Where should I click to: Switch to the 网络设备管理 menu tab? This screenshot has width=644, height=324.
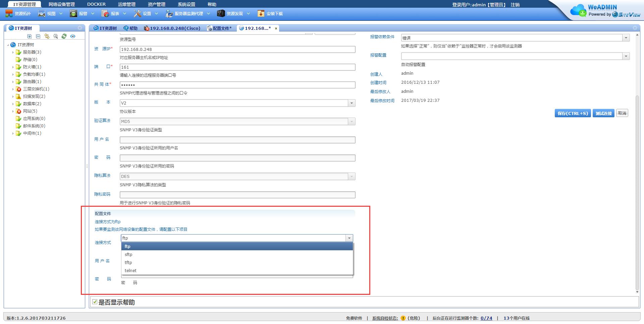tap(61, 4)
